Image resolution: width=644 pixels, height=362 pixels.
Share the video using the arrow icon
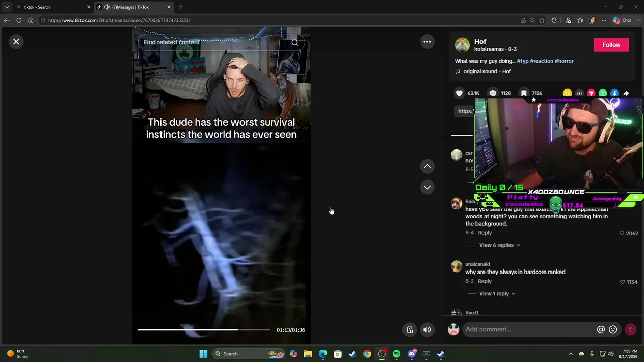(626, 93)
